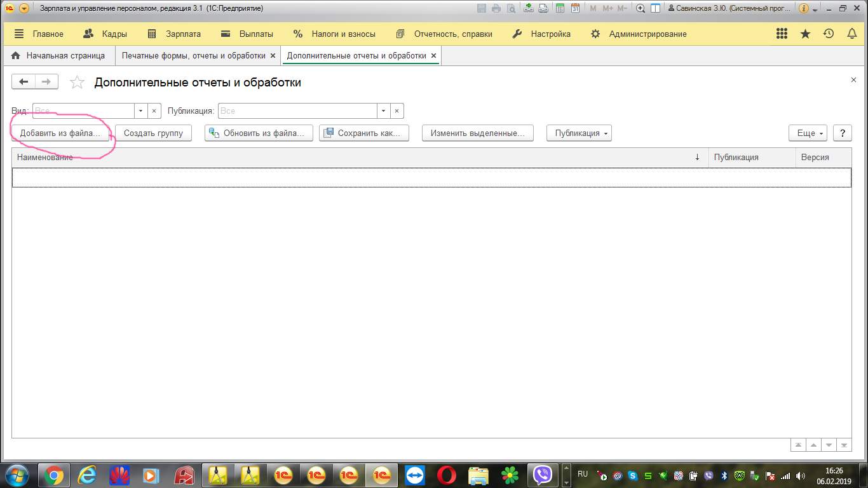Click the zoom magnifier icon in title bar
The height and width of the screenshot is (488, 868).
[x=641, y=8]
